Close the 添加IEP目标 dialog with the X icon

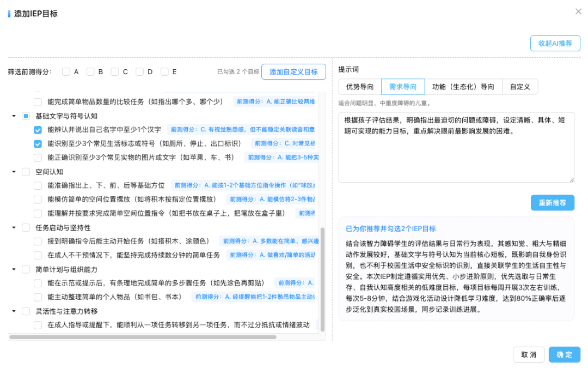click(x=578, y=11)
